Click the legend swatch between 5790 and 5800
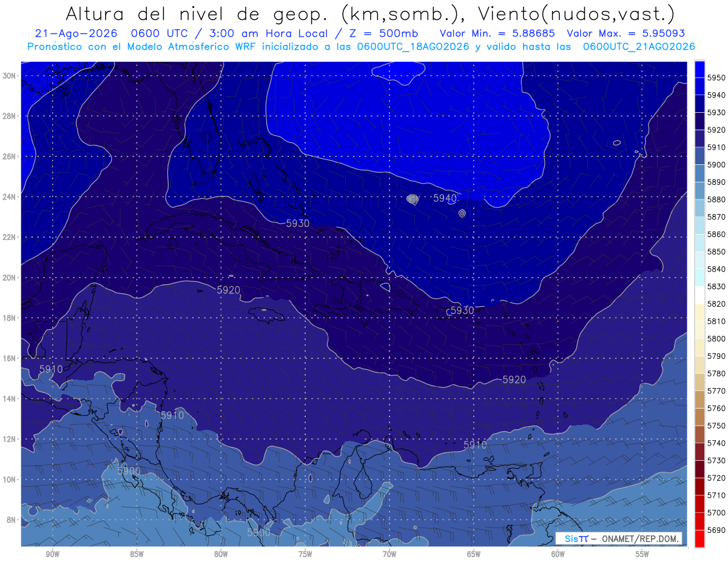This screenshot has height=562, width=728. pos(699,347)
